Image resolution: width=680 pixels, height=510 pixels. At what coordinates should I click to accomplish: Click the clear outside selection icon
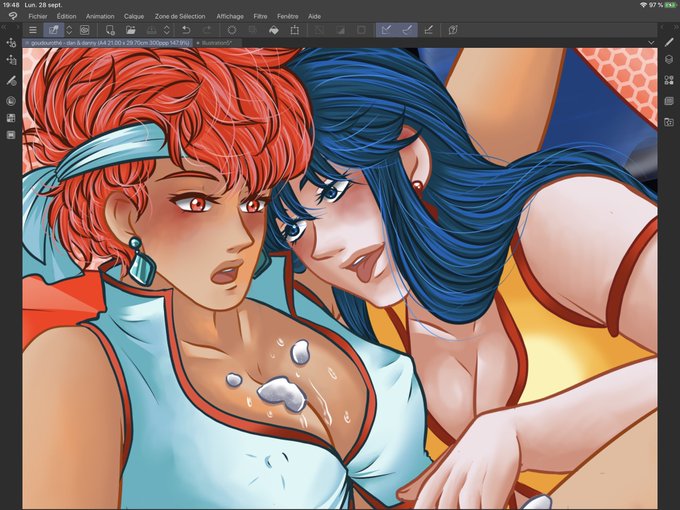point(252,30)
